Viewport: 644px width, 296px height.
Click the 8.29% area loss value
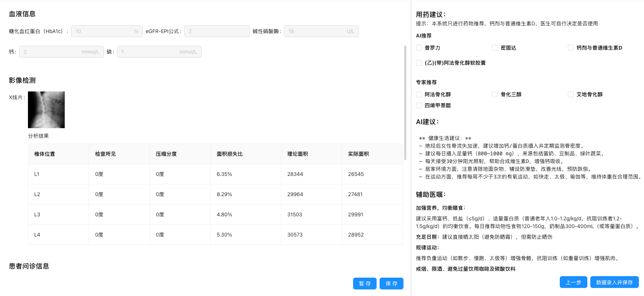click(224, 194)
